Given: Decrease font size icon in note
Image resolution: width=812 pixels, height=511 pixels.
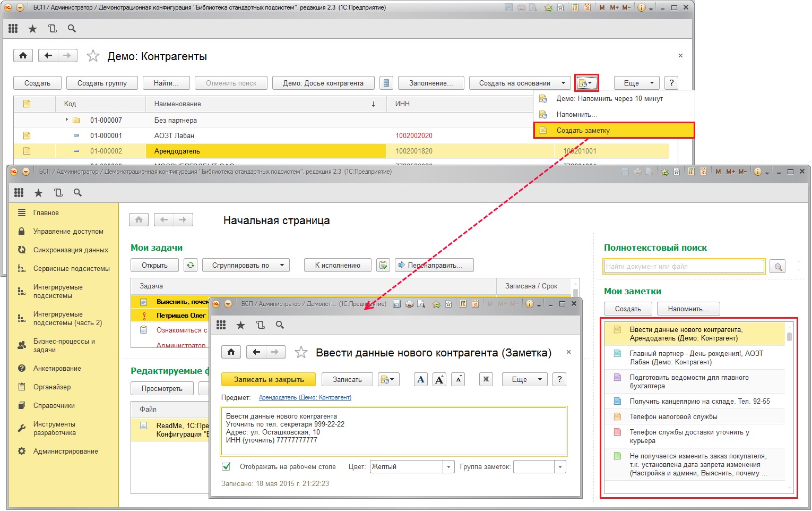Looking at the screenshot, I should (458, 379).
